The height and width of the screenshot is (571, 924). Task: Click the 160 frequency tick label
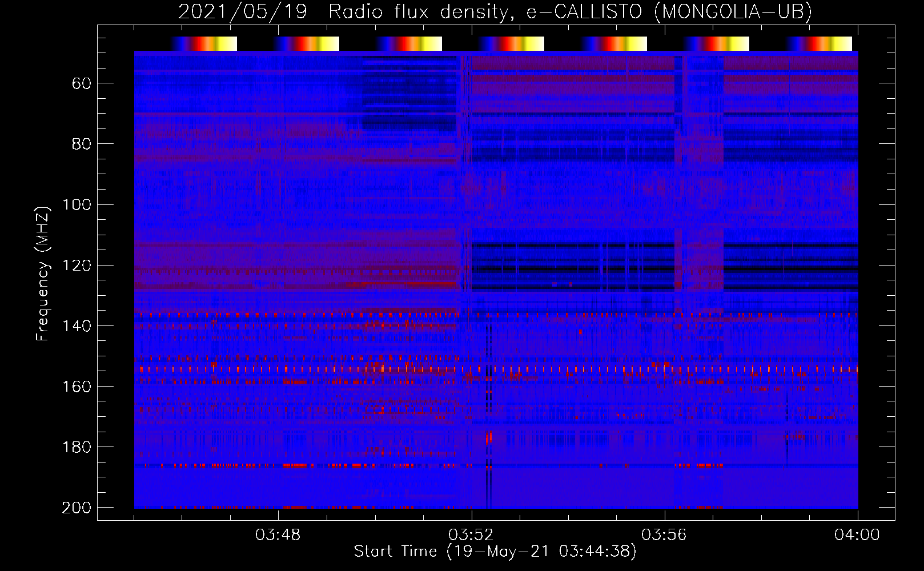pos(77,386)
